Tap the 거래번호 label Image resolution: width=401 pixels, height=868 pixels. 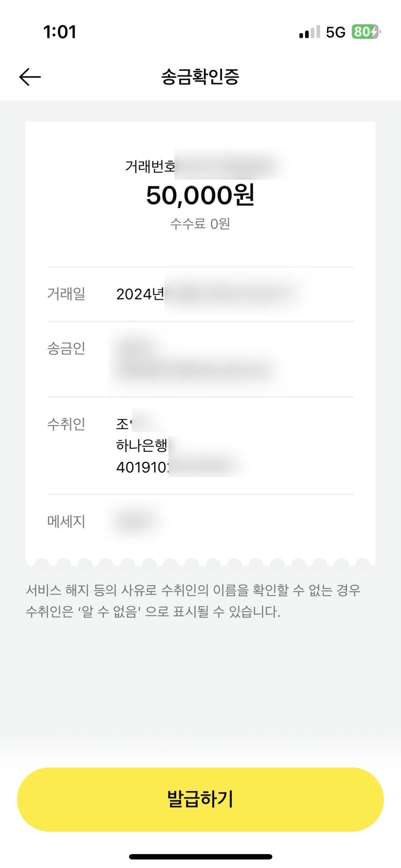[150, 166]
